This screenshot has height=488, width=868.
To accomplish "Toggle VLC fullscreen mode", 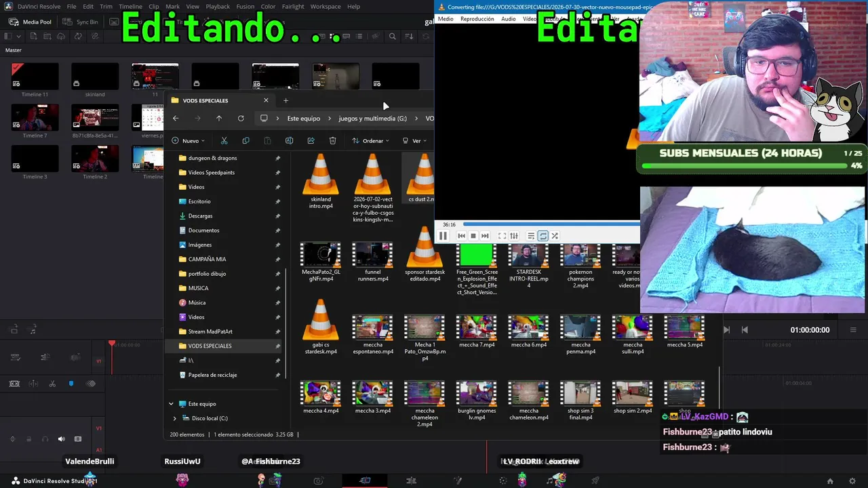I will coord(502,236).
